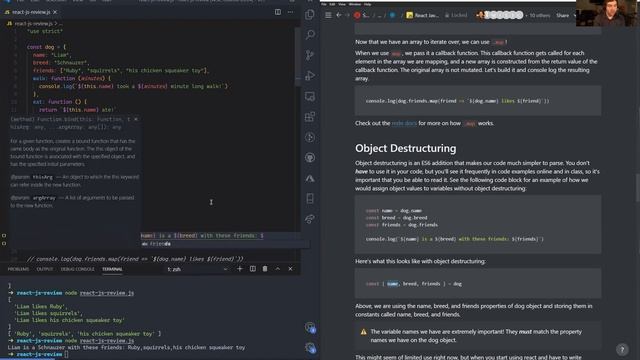Open the Manage gear icon in the activity bar
The width and height of the screenshot is (640, 360).
point(310,348)
